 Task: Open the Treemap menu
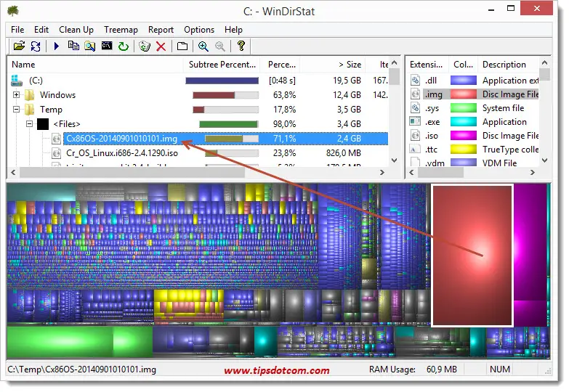click(x=121, y=30)
